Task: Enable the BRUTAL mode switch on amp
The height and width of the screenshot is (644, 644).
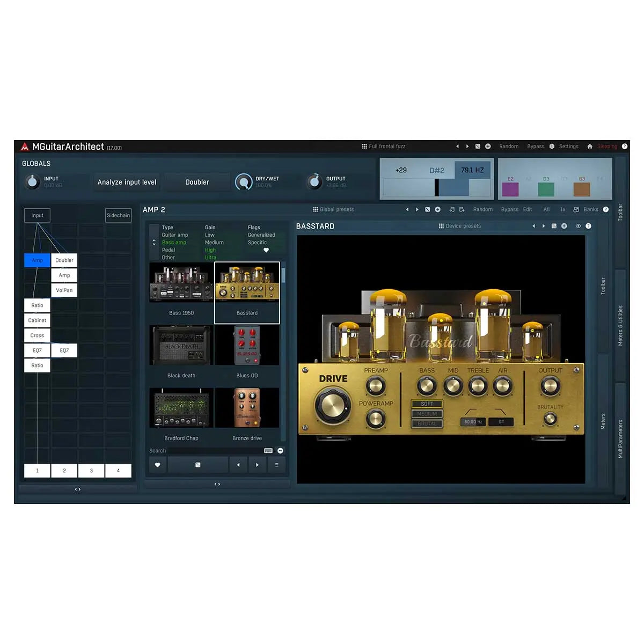Action: [427, 423]
